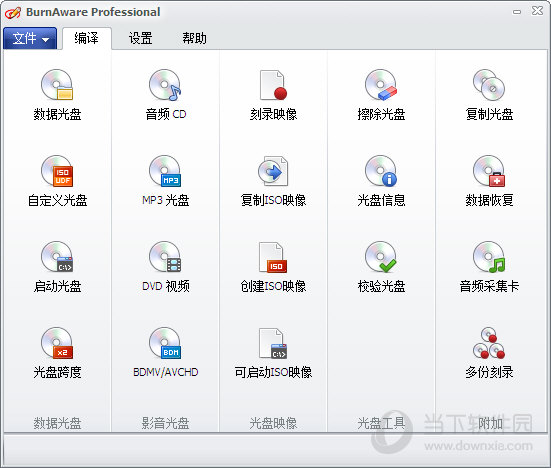The height and width of the screenshot is (468, 551).
Task: Minimize the BurnAware Professional window
Action: click(517, 12)
